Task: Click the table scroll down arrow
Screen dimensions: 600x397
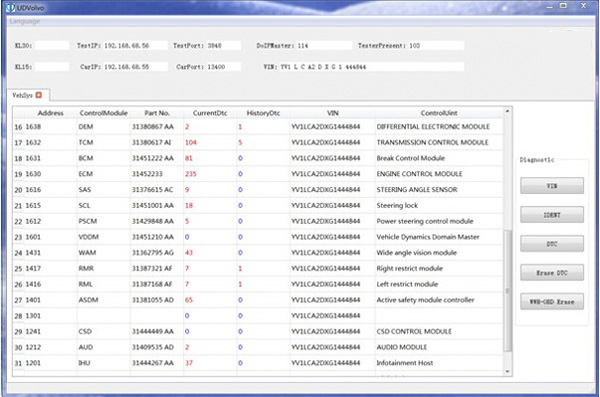Action: point(507,371)
